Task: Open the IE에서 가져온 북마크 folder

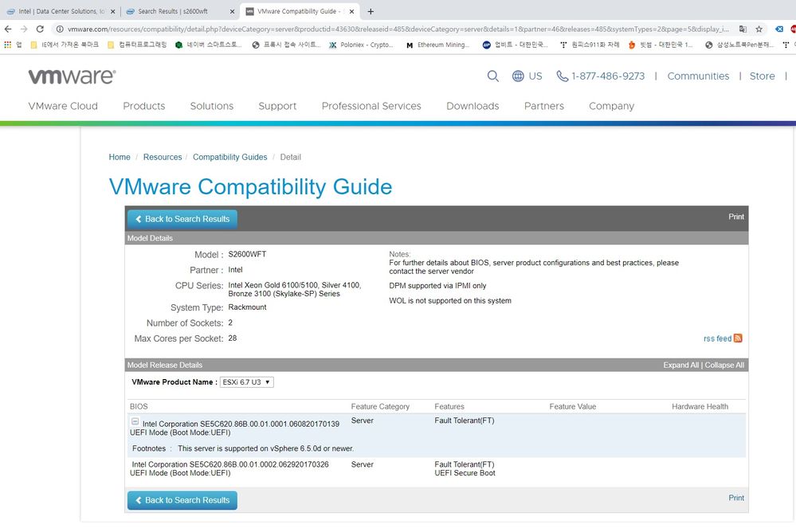Action: 65,45
